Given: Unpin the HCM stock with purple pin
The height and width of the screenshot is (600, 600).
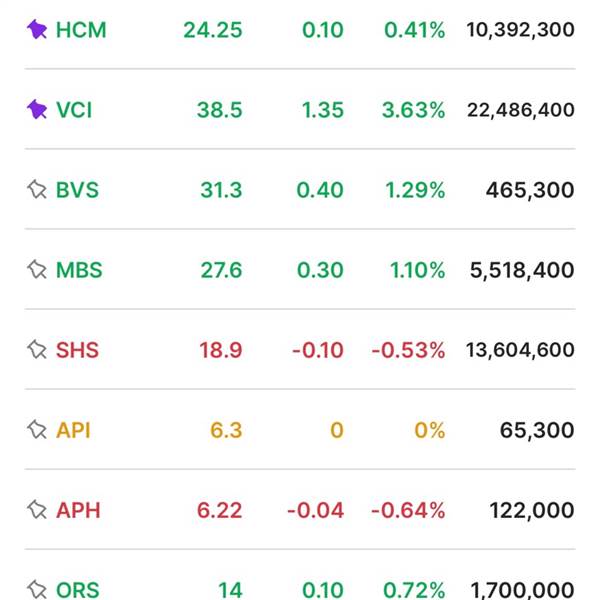Looking at the screenshot, I should click(x=37, y=30).
